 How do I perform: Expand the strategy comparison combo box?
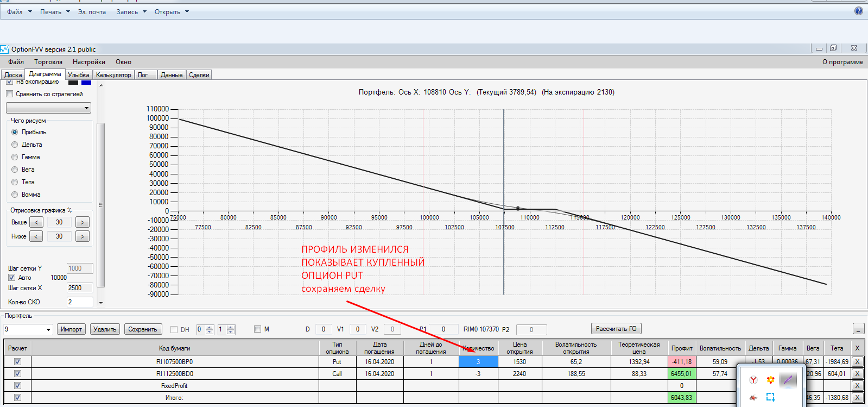click(x=86, y=108)
